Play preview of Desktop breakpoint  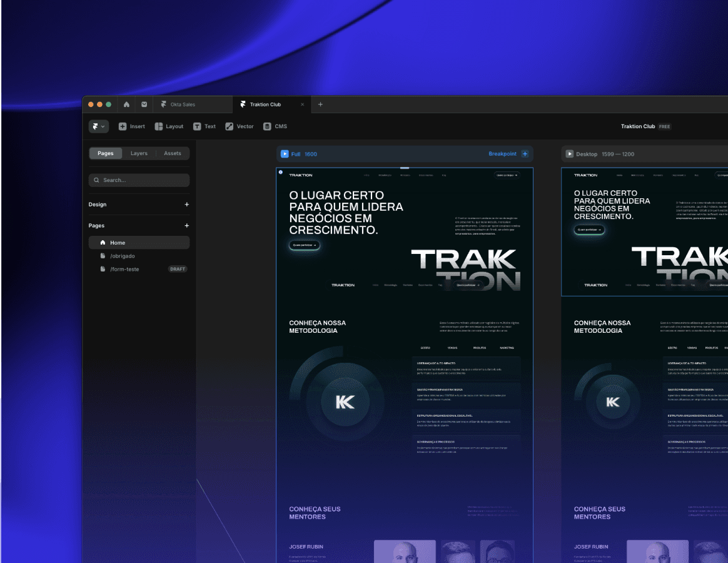coord(570,154)
